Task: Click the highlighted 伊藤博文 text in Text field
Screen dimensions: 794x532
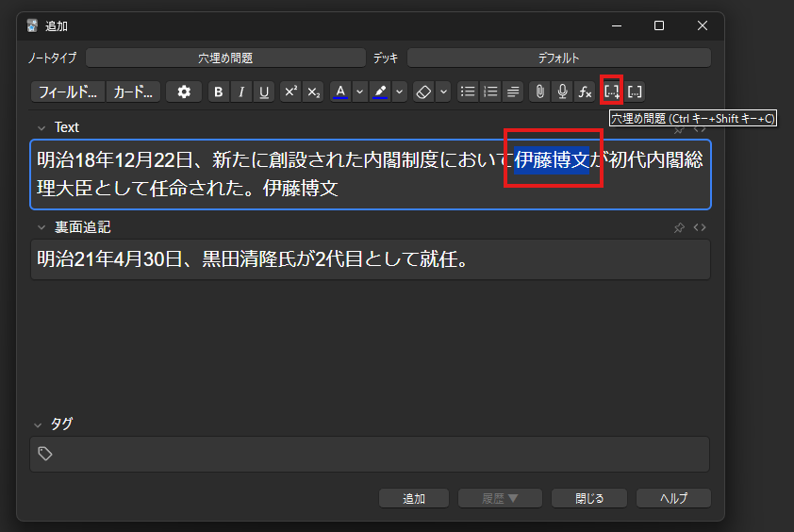Action: [552, 160]
